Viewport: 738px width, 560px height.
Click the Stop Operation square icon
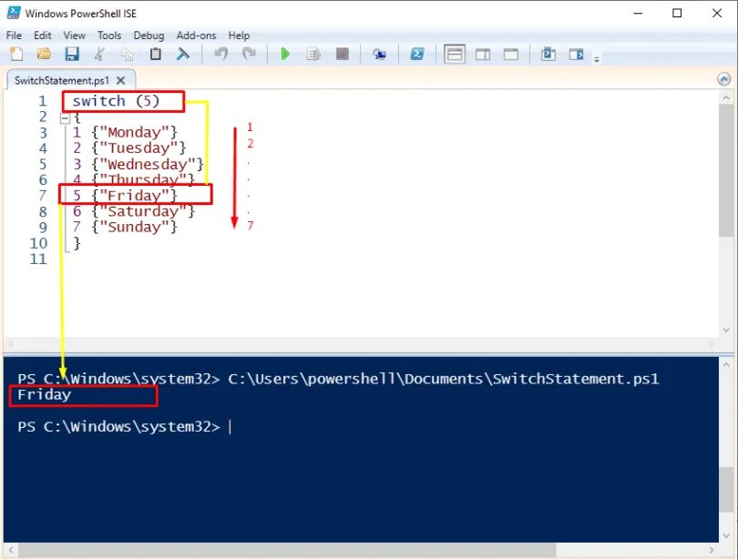[x=343, y=54]
